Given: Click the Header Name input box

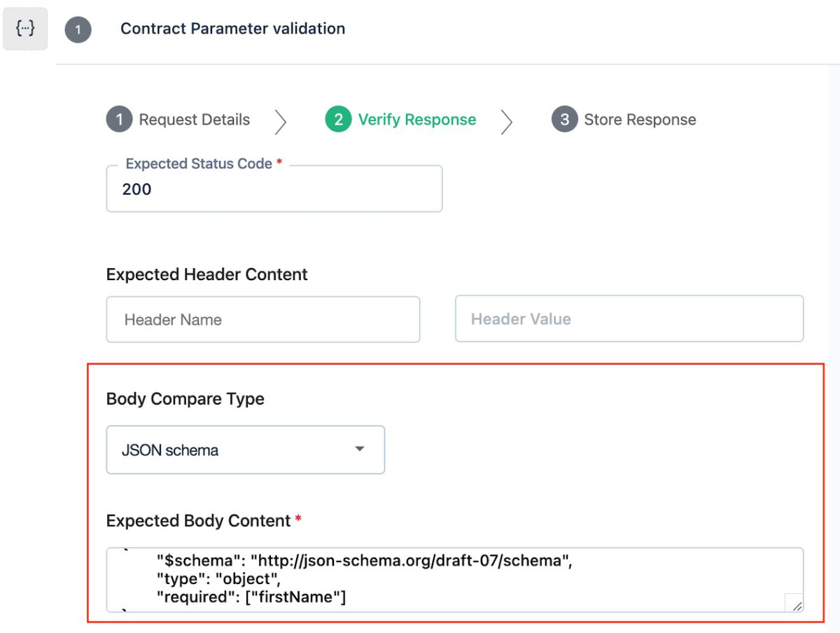Looking at the screenshot, I should (262, 319).
